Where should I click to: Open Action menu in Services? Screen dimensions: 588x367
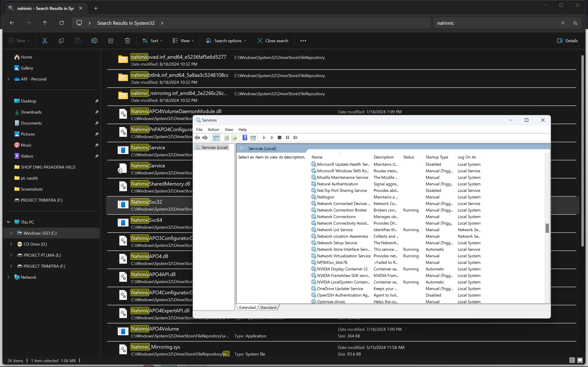click(x=213, y=129)
